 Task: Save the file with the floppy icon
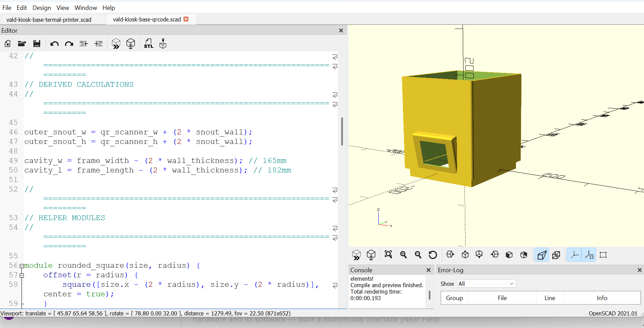[37, 44]
